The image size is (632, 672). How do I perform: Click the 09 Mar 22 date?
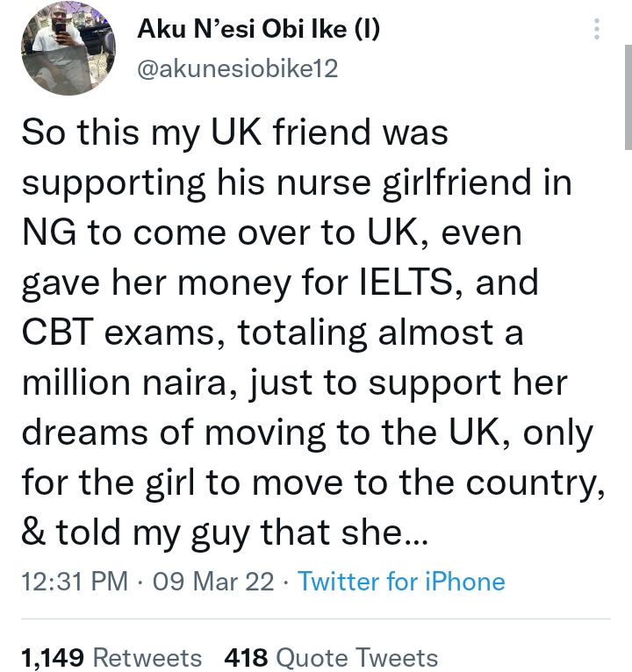pyautogui.click(x=213, y=582)
